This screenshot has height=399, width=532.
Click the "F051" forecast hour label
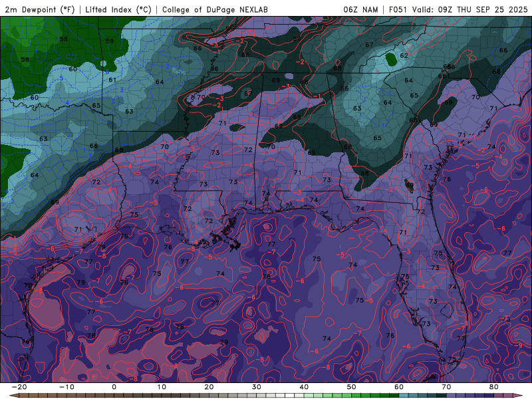[398, 10]
